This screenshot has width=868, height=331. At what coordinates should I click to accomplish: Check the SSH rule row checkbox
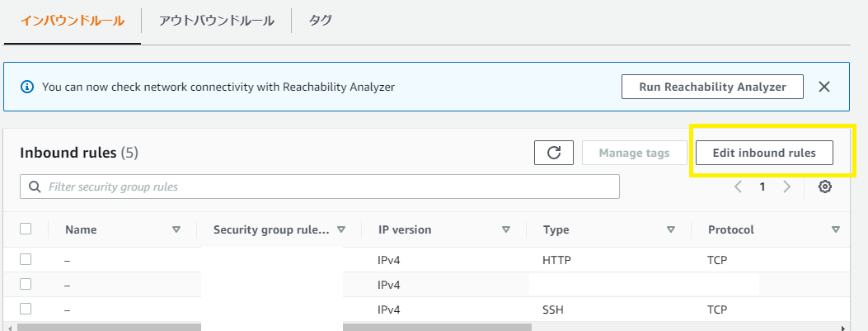(26, 309)
